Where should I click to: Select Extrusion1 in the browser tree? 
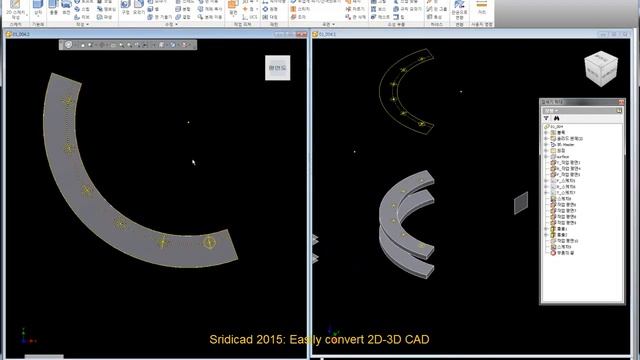(x=559, y=229)
